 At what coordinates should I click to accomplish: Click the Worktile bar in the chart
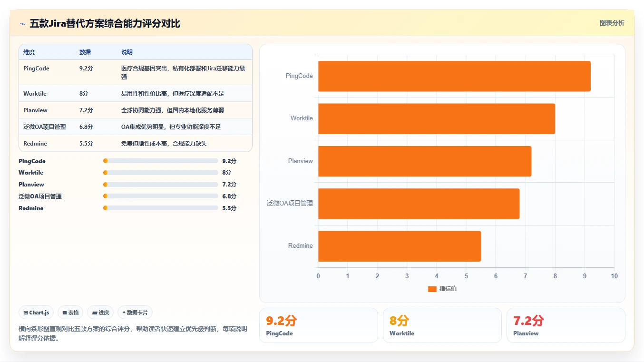(x=437, y=118)
